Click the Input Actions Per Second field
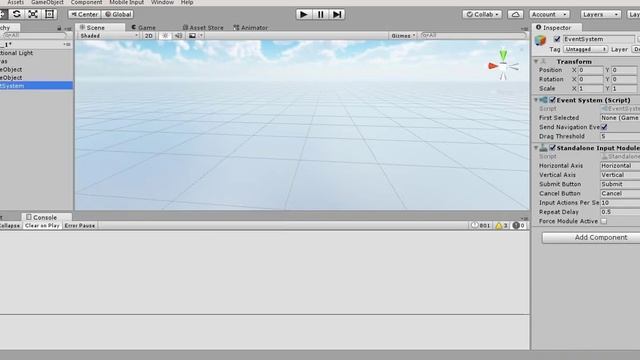This screenshot has width=640, height=360. point(620,203)
